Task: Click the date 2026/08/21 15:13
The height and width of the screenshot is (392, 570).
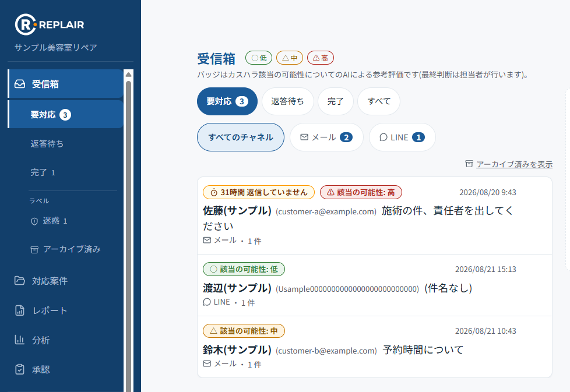Action: tap(485, 269)
